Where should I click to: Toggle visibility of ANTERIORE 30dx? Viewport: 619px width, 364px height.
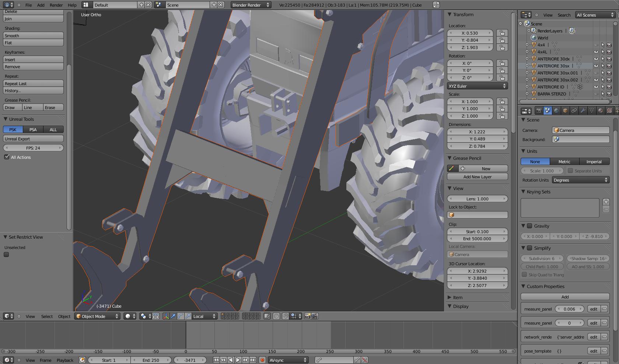tap(596, 59)
